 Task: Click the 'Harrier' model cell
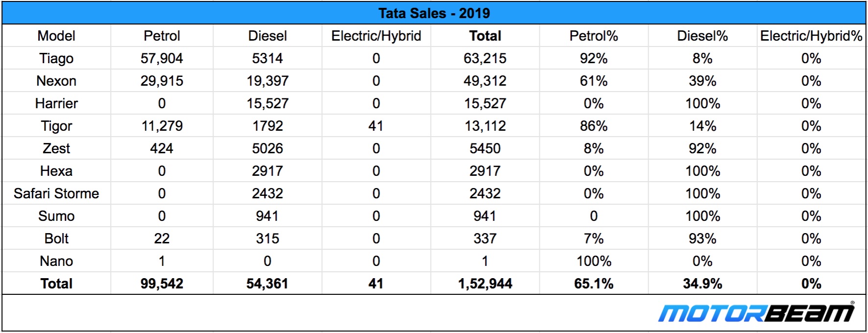point(56,103)
